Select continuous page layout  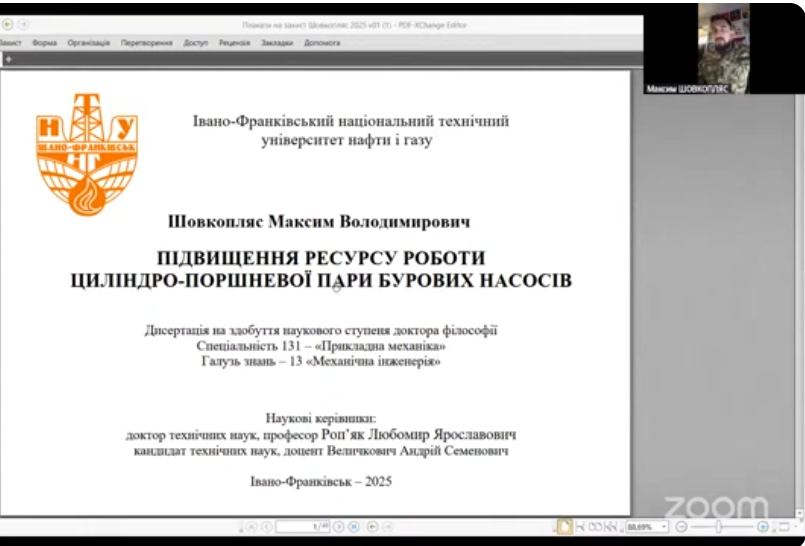(x=580, y=527)
